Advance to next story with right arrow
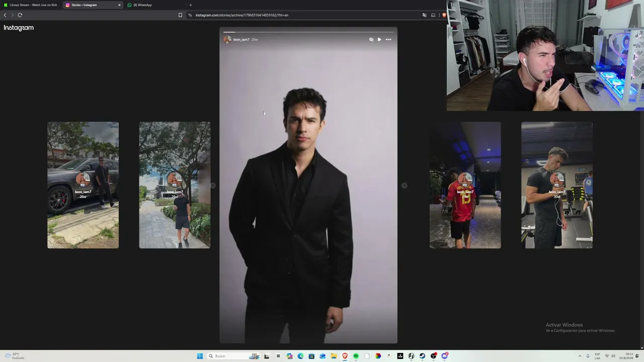 point(404,186)
